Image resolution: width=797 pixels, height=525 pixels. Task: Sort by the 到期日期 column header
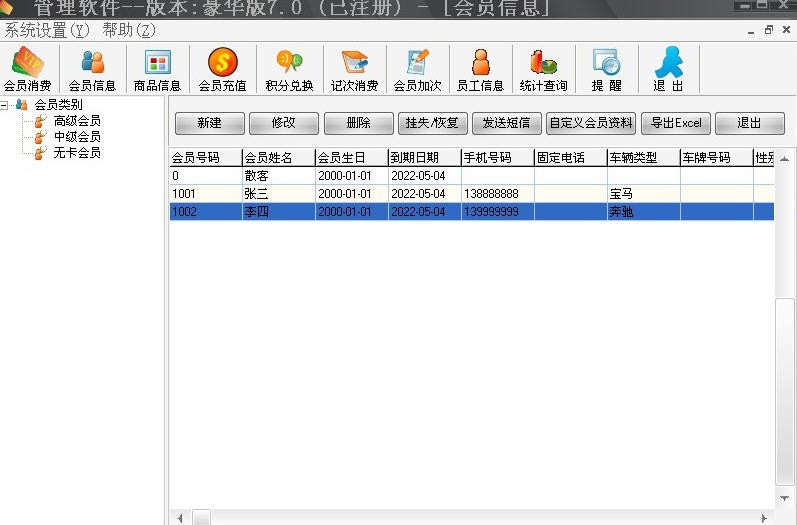(x=424, y=158)
